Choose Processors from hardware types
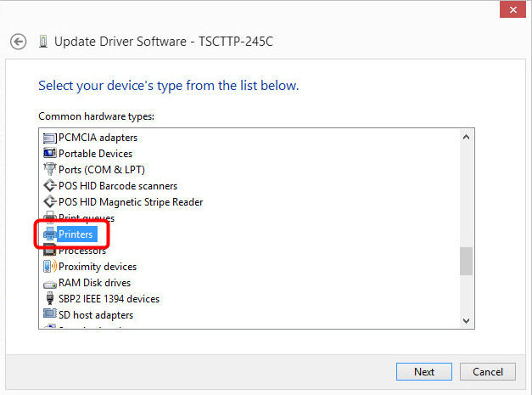532x395 pixels. [81, 251]
